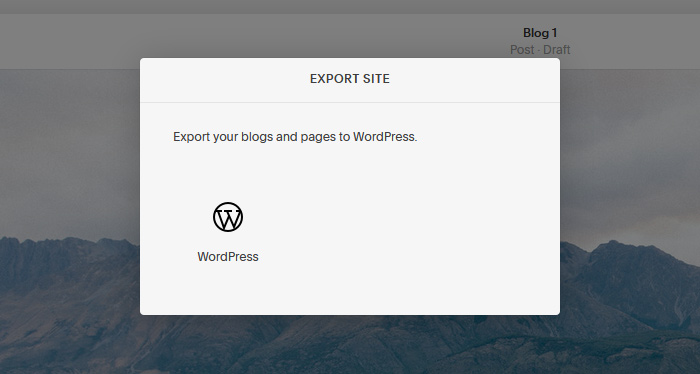Click the "Post · Draft" status text
Image resolution: width=700 pixels, height=374 pixels.
[x=540, y=50]
